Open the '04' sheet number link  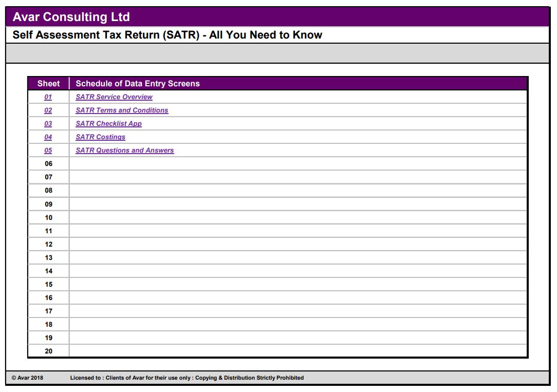coord(48,137)
